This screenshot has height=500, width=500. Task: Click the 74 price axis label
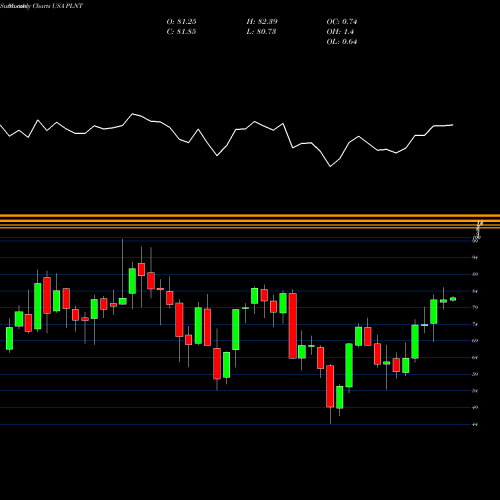coord(475,324)
